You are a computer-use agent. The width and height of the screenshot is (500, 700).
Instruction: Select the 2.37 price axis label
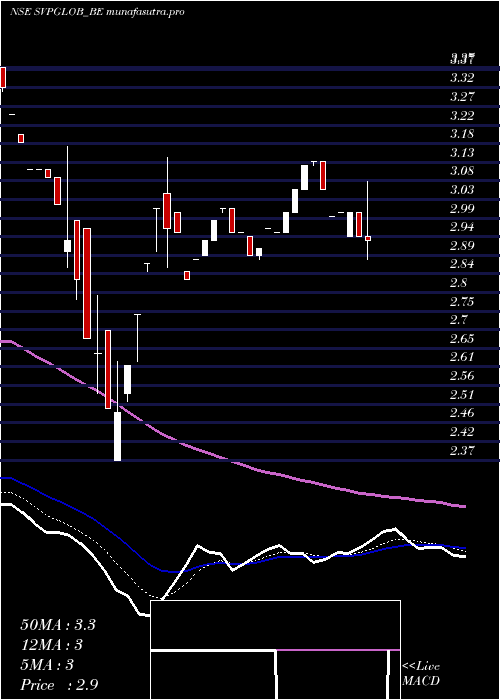coord(462,450)
